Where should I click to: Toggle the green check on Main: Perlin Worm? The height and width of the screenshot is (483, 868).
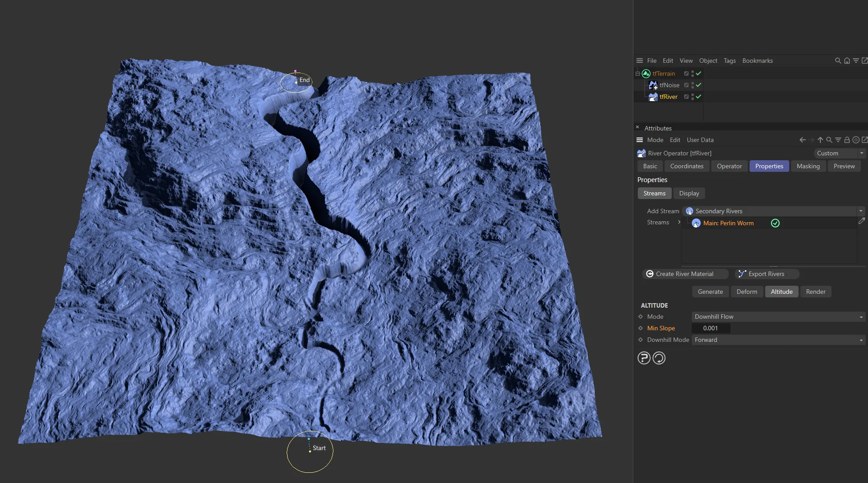[x=775, y=223]
